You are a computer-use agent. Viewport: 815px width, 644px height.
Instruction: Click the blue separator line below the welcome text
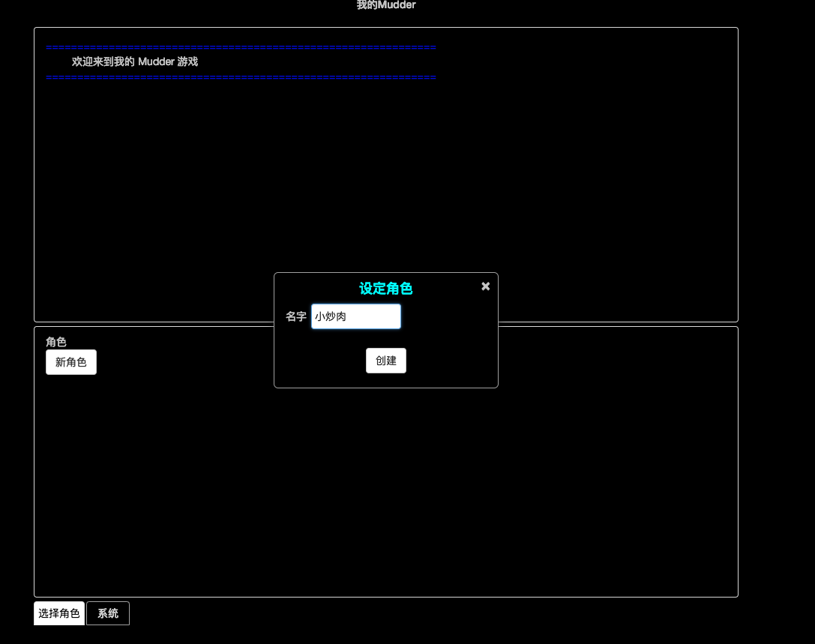point(241,77)
